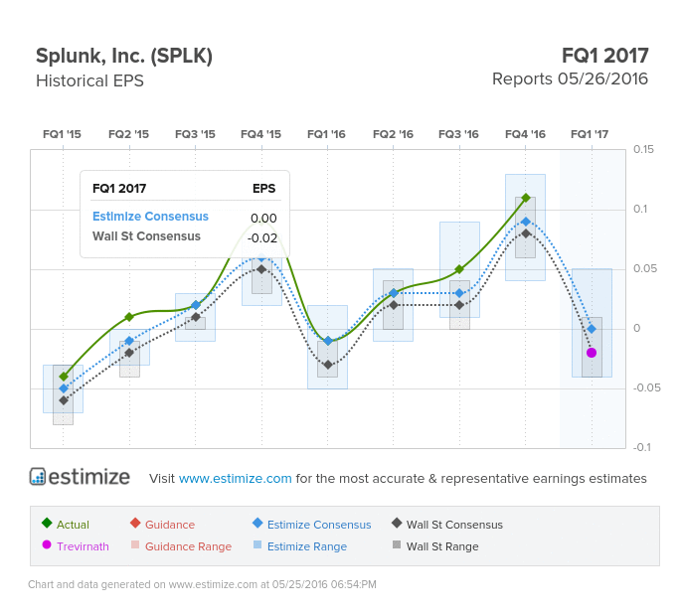The image size is (681, 616).
Task: Click the blue Estimize Consensus legend diamond
Action: tap(257, 523)
